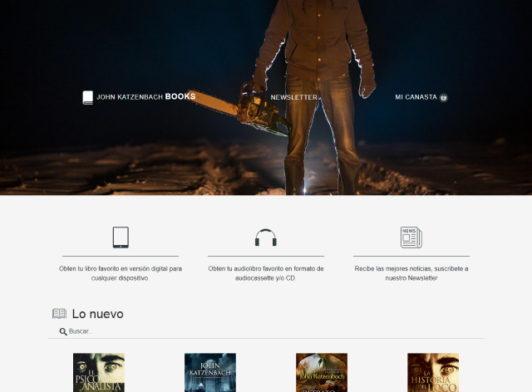Click the open book icon beside Lo nuevo
Screen dimensions: 532x392
[x=59, y=314]
